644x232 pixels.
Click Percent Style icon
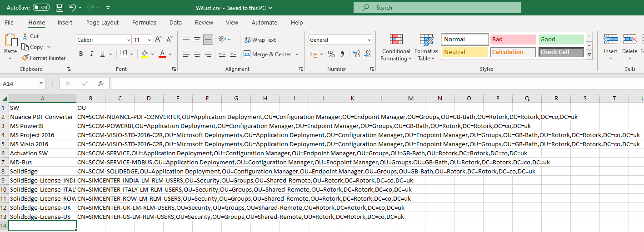[x=331, y=54]
